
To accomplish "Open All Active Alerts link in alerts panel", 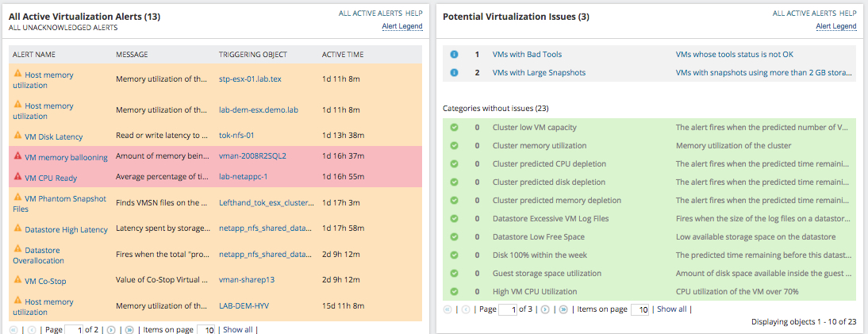I will coord(370,13).
